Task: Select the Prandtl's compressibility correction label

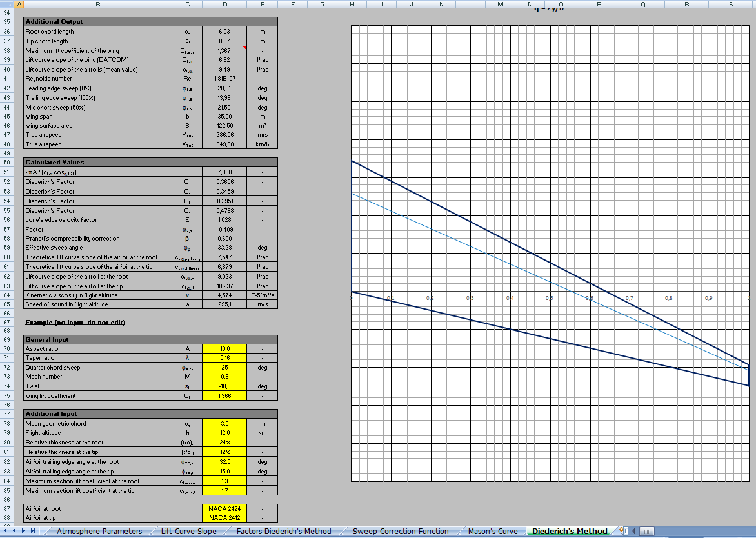Action: click(x=98, y=238)
